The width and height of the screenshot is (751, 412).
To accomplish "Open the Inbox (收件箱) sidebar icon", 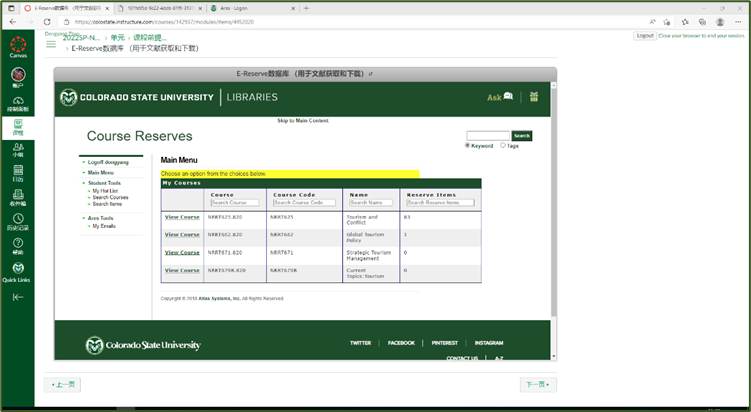I will point(18,198).
